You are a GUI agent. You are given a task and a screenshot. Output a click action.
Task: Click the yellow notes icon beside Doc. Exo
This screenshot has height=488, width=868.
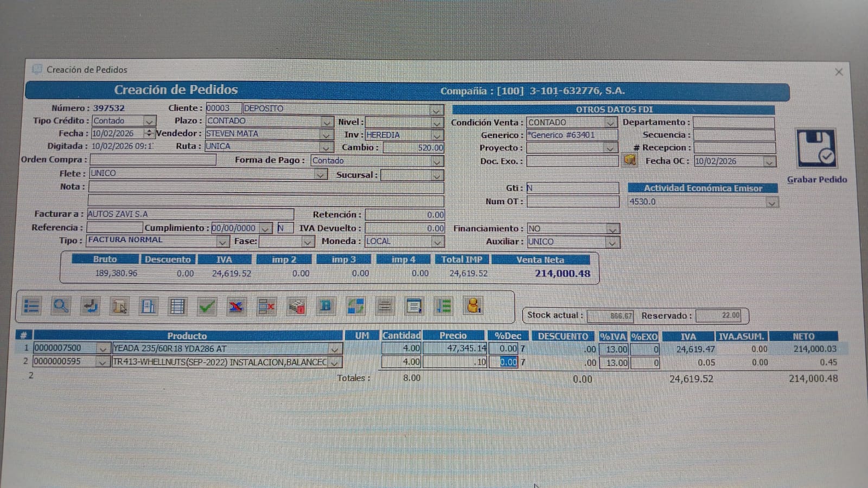[x=629, y=160]
